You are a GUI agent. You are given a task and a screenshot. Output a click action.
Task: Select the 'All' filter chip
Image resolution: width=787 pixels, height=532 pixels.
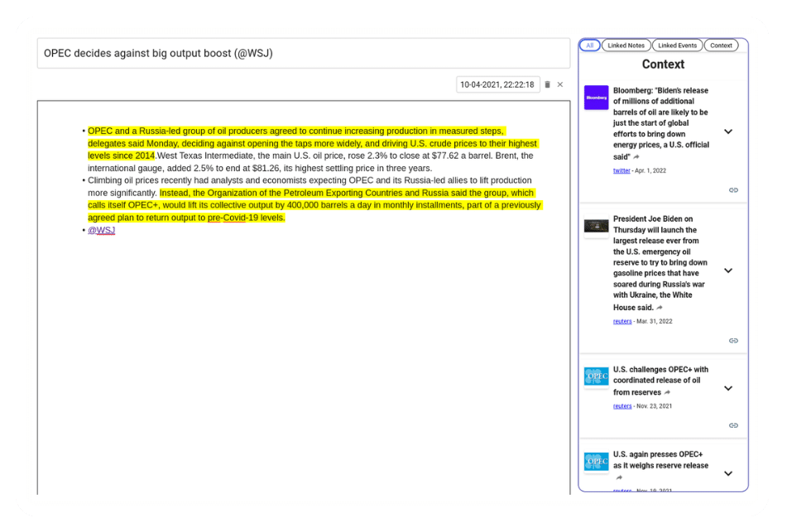[590, 46]
